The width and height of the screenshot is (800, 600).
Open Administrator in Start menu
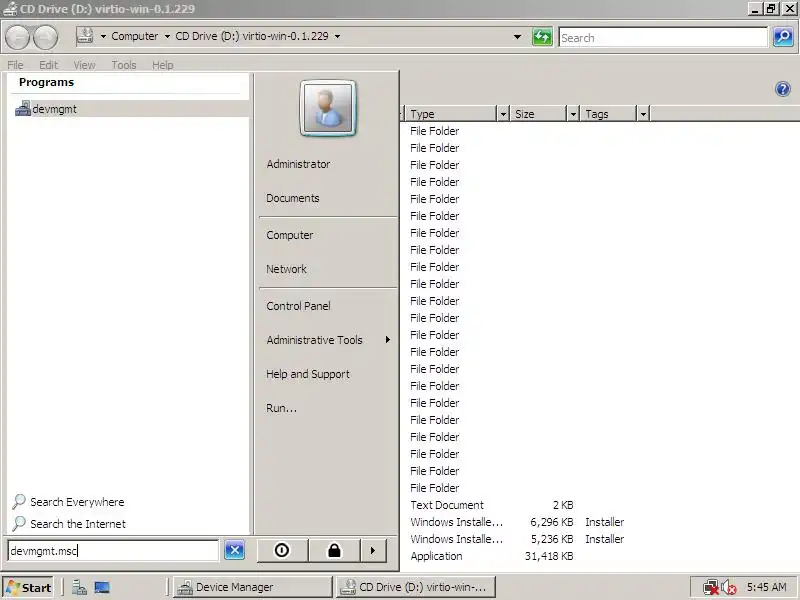(298, 164)
